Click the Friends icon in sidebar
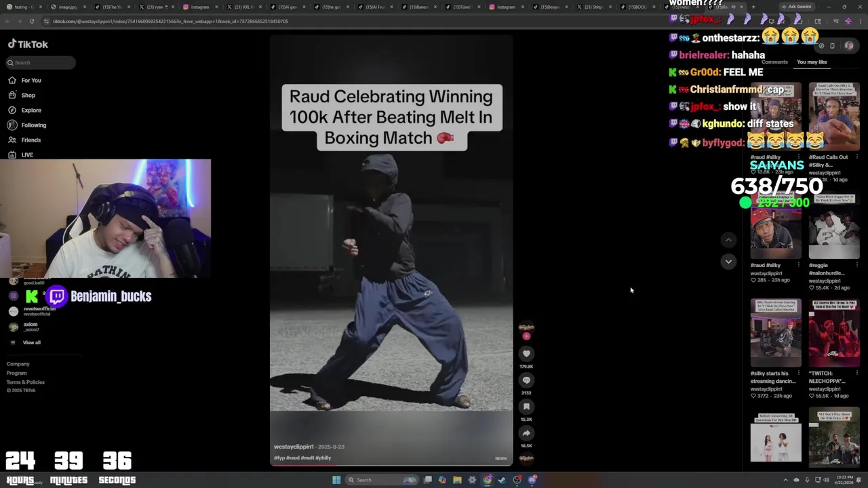Screen dimensions: 868x488 coord(12,140)
